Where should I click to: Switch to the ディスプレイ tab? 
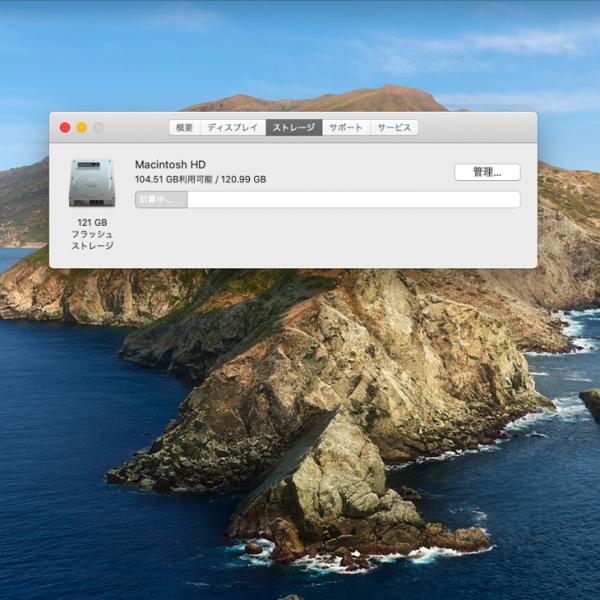pyautogui.click(x=232, y=128)
